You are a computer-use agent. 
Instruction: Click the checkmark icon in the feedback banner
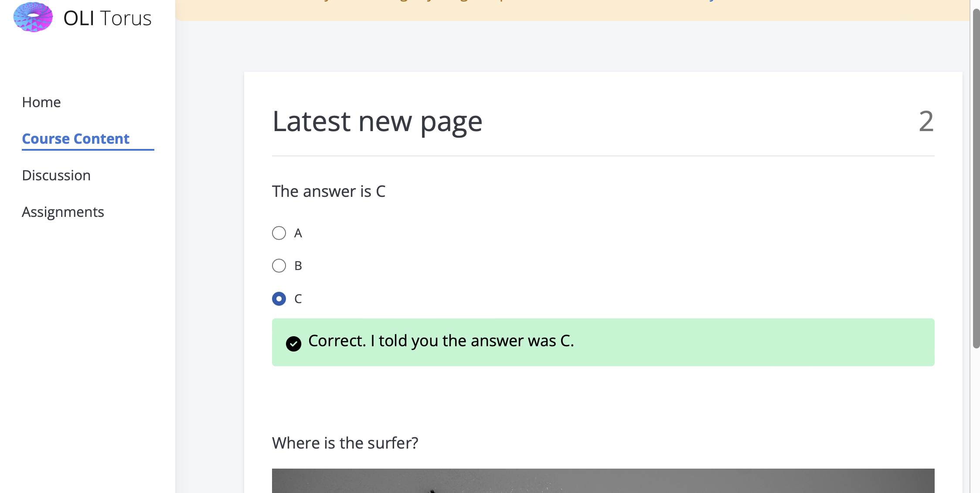(294, 344)
